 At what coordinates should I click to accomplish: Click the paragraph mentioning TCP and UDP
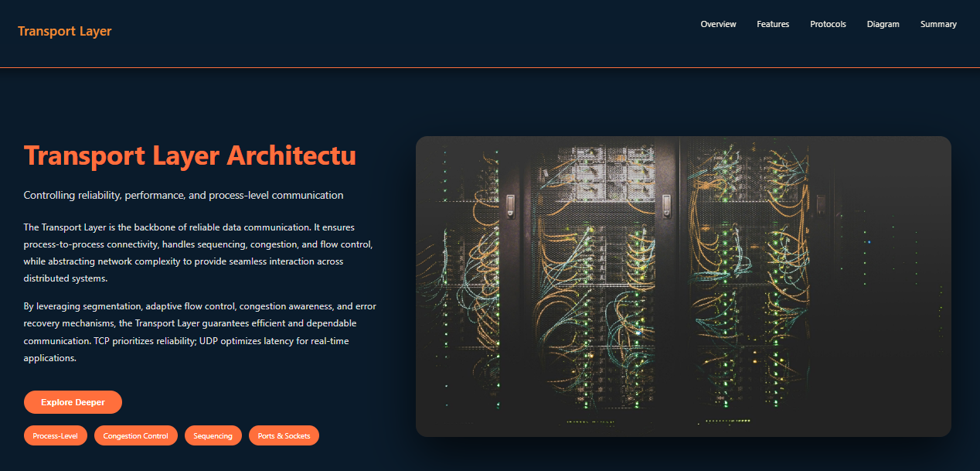(199, 331)
